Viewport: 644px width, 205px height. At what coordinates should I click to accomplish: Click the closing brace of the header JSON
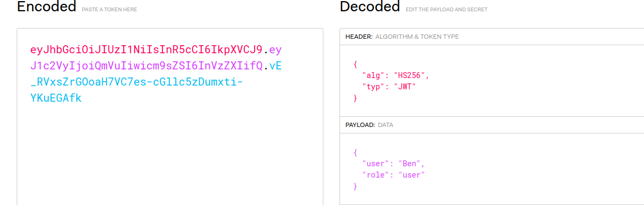tap(356, 98)
